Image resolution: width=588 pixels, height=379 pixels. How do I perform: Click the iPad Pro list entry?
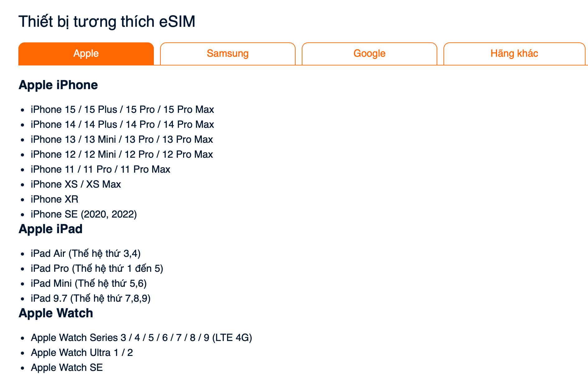coord(97,268)
